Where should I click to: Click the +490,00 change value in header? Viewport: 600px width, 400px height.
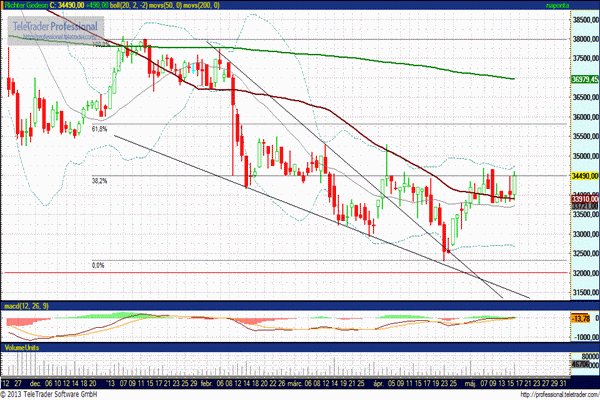point(97,5)
